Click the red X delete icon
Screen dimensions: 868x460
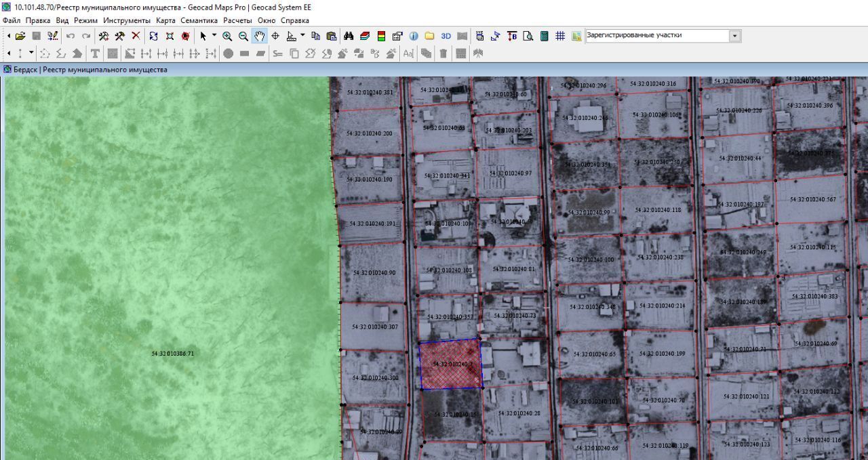click(136, 36)
